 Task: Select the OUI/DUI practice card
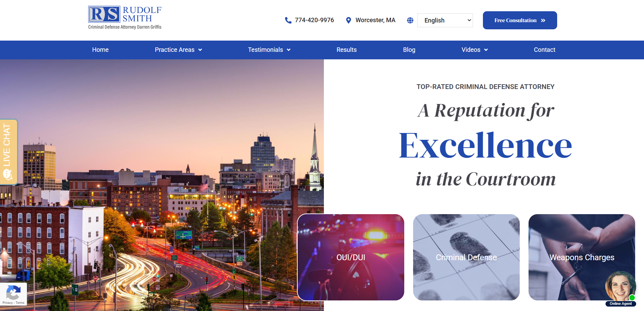[x=351, y=257]
